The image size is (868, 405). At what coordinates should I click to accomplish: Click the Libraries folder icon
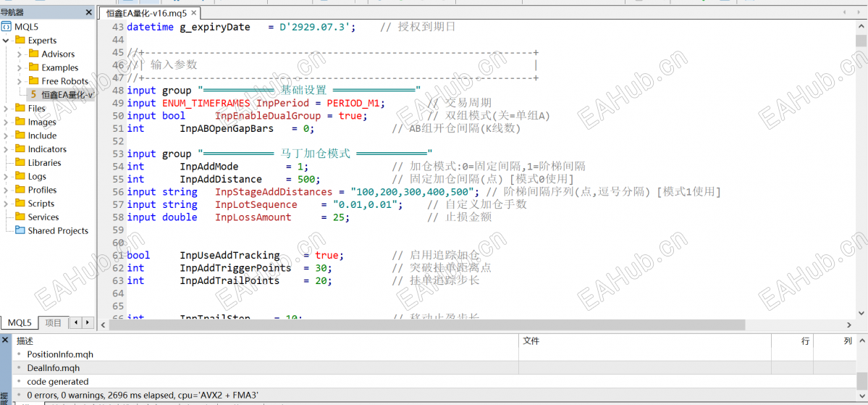pos(20,163)
